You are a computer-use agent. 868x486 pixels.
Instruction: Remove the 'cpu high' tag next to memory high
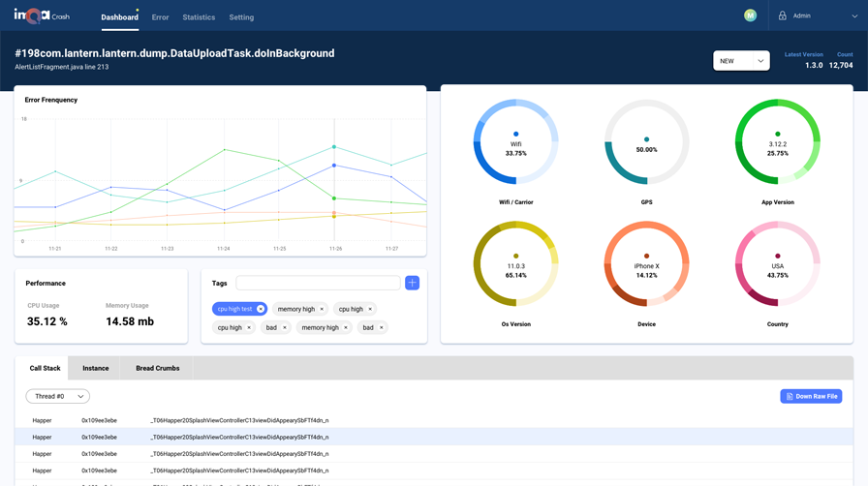[x=370, y=309]
